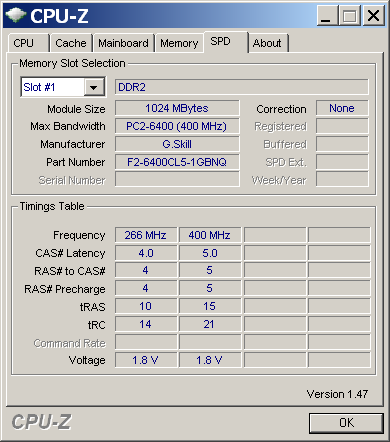The image size is (390, 442).
Task: Click the 1.8 V voltage under 400 MHz
Action: tap(210, 360)
